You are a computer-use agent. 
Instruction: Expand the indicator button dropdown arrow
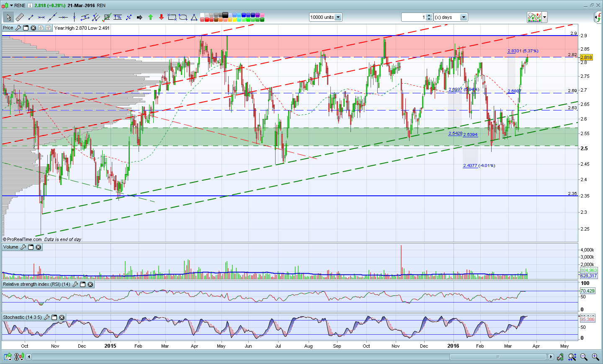[544, 17]
